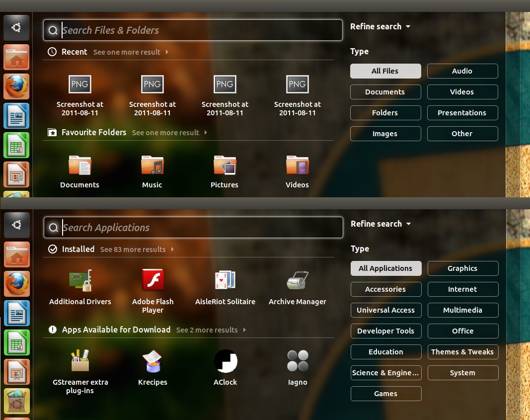Open LibreOffice Writer in the Files lens launcher
Viewport: 530px width, 420px height.
(x=16, y=116)
